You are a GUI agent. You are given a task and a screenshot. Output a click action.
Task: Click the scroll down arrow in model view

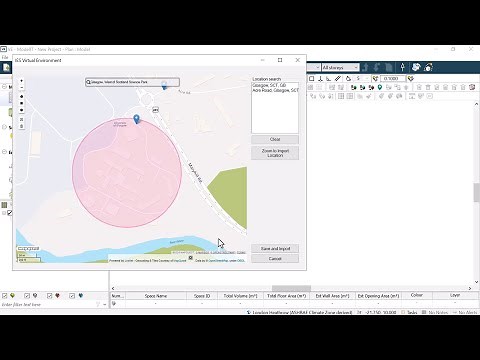[x=476, y=282]
